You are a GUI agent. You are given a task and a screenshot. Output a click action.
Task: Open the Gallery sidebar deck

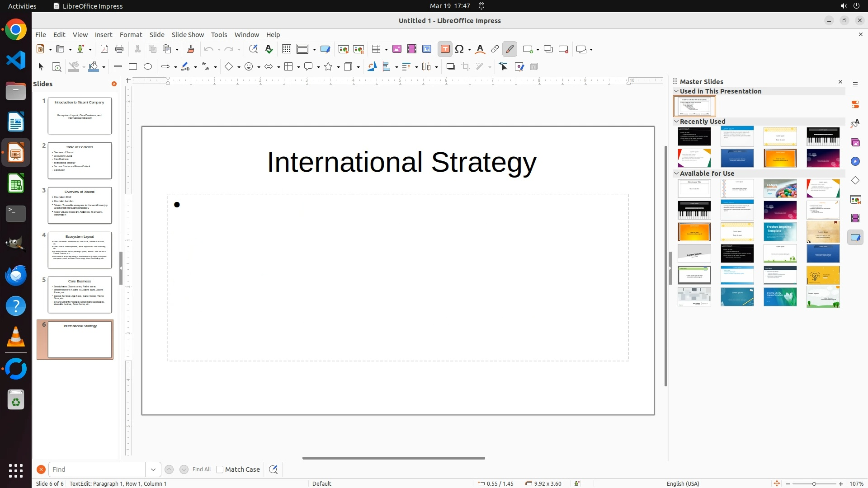855,143
